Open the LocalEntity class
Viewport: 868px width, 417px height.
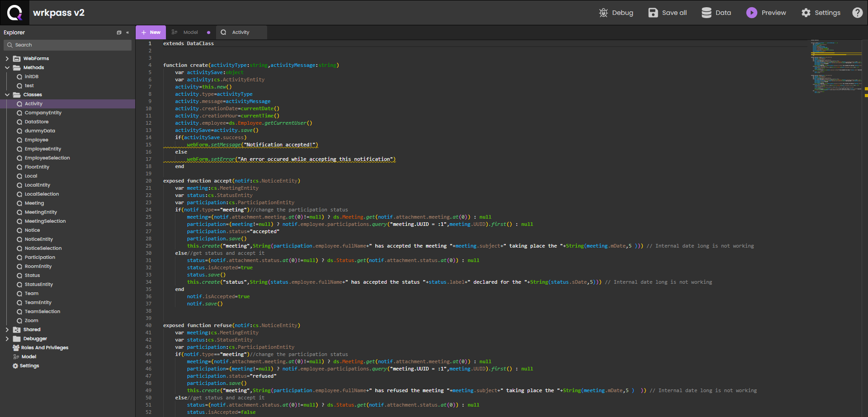coord(37,185)
